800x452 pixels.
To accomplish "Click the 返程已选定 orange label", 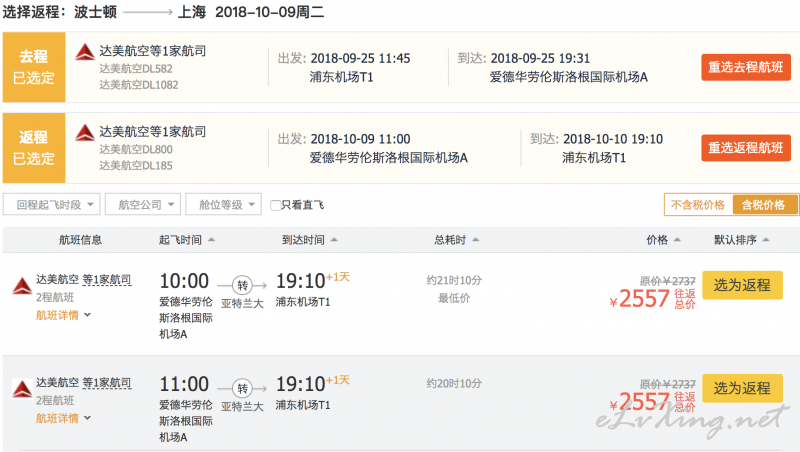I will [x=34, y=148].
